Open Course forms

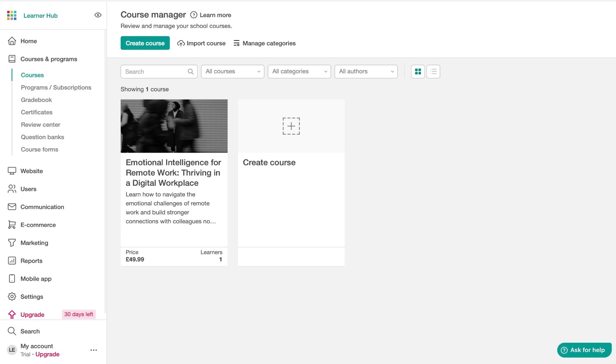(x=40, y=149)
